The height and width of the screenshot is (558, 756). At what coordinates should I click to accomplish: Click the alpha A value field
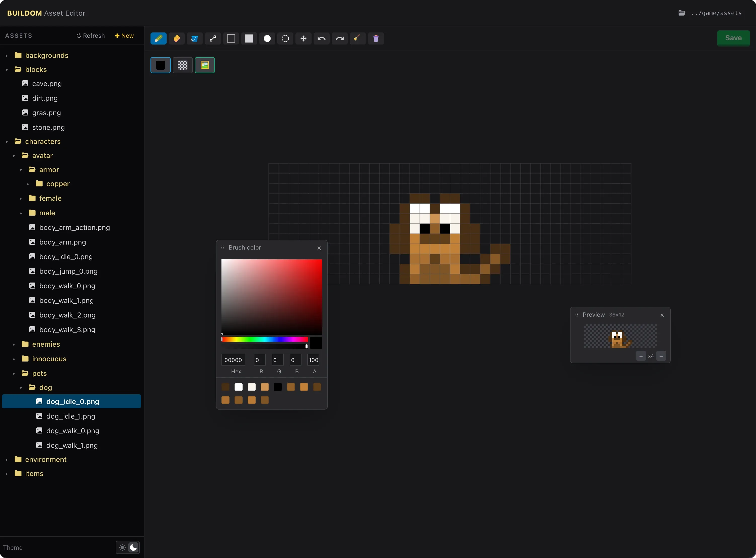[313, 360]
